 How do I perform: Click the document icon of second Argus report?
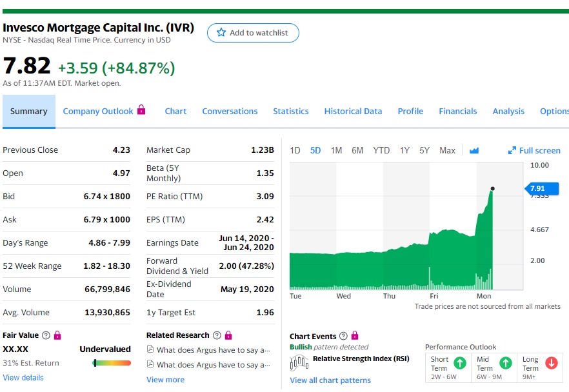tap(150, 364)
